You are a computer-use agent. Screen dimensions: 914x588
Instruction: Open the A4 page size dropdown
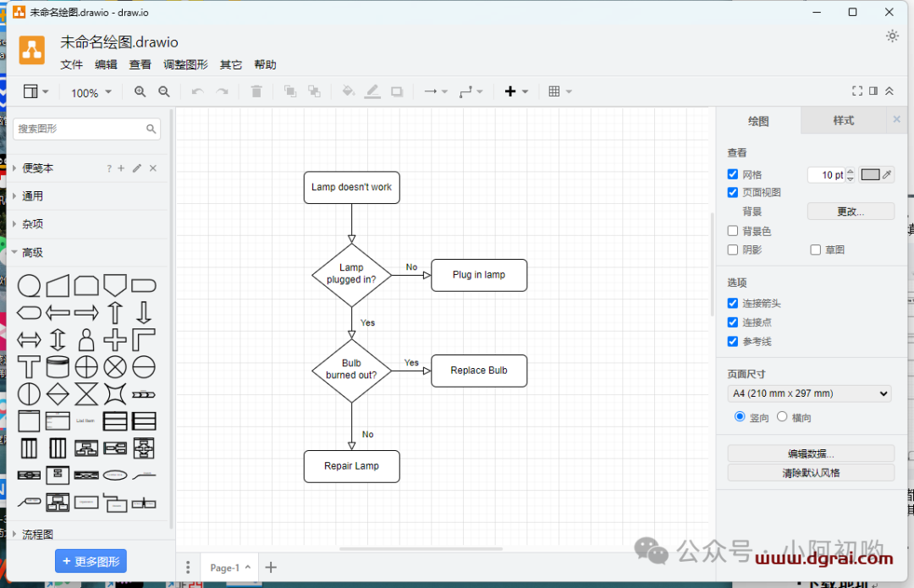tap(809, 393)
